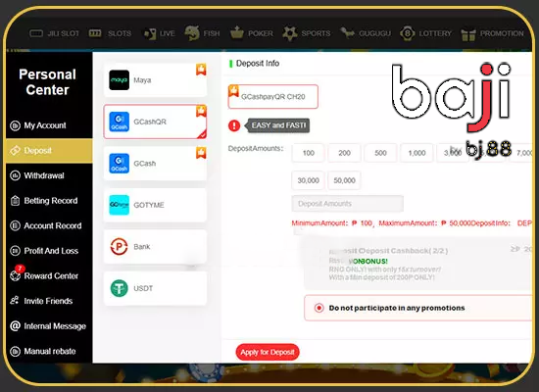
Task: Open Betting Record menu item
Action: [49, 201]
